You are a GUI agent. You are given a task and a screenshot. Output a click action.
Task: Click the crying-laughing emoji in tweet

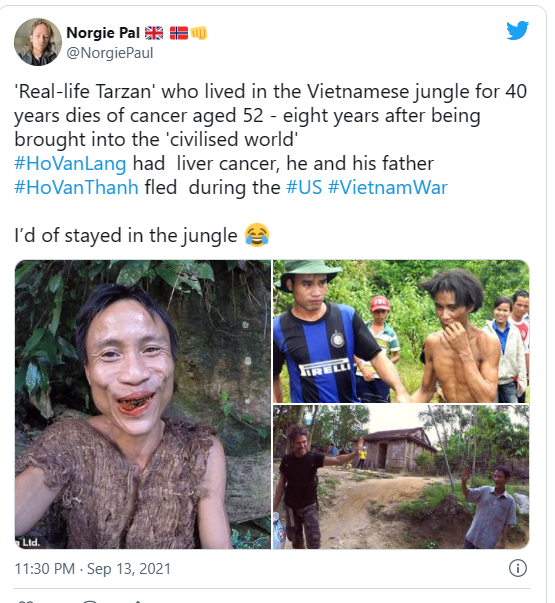point(257,235)
